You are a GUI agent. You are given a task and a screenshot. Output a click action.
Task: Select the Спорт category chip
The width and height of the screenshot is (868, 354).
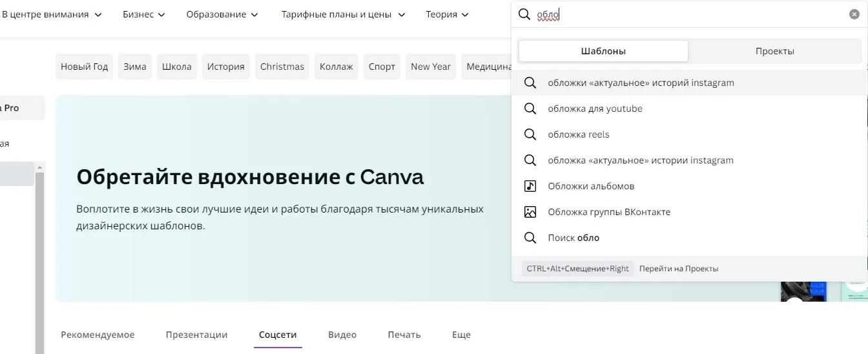382,67
